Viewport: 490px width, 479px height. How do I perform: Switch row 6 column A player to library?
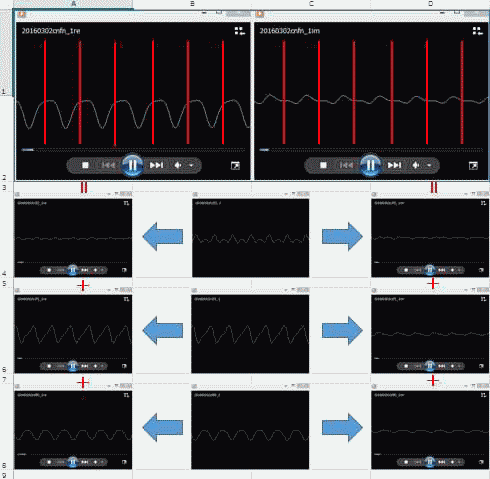[x=126, y=299]
